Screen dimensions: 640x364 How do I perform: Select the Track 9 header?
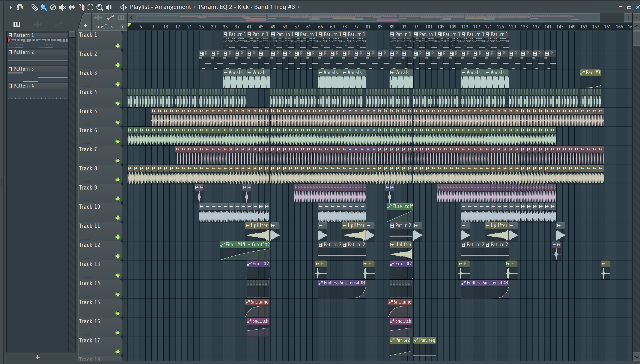pyautogui.click(x=100, y=193)
